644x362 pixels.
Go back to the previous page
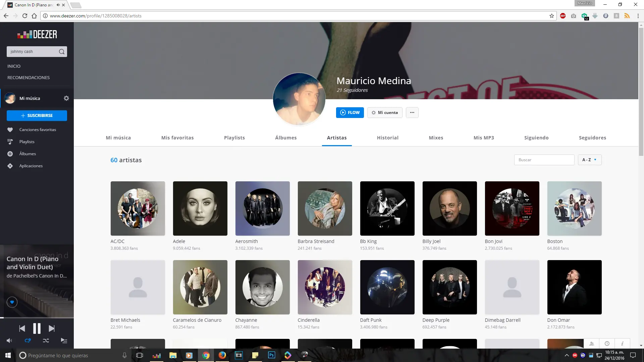click(6, 16)
